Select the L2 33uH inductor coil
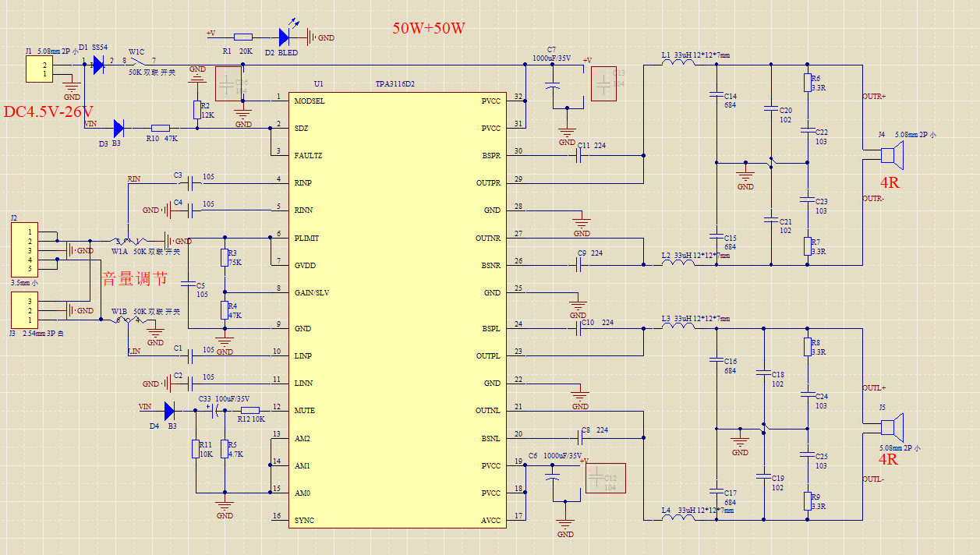980x555 pixels. tap(678, 263)
